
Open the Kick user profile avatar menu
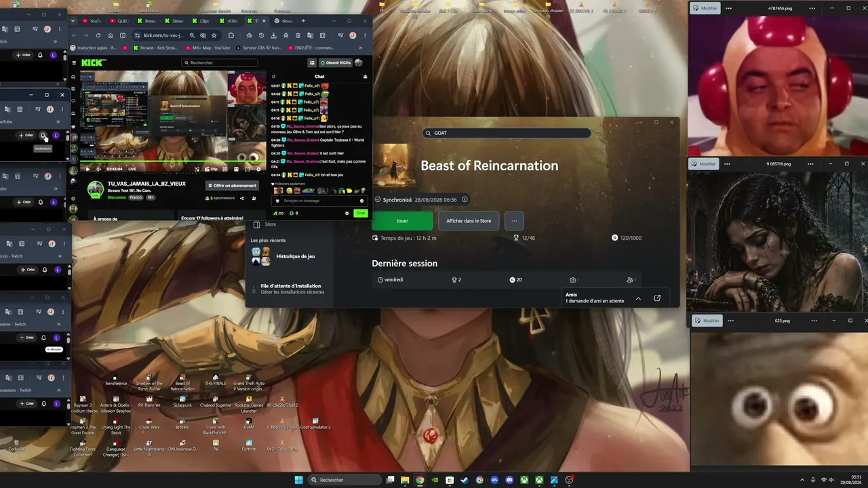359,62
